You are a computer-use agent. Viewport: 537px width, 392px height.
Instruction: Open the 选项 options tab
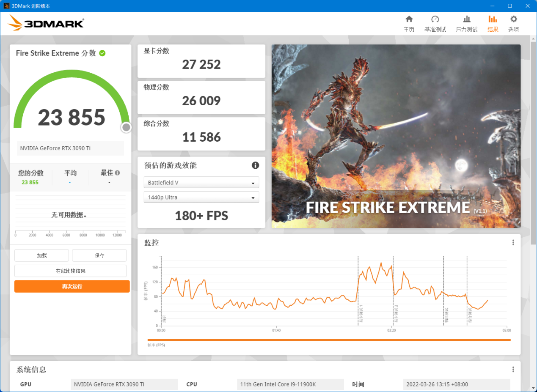point(513,24)
